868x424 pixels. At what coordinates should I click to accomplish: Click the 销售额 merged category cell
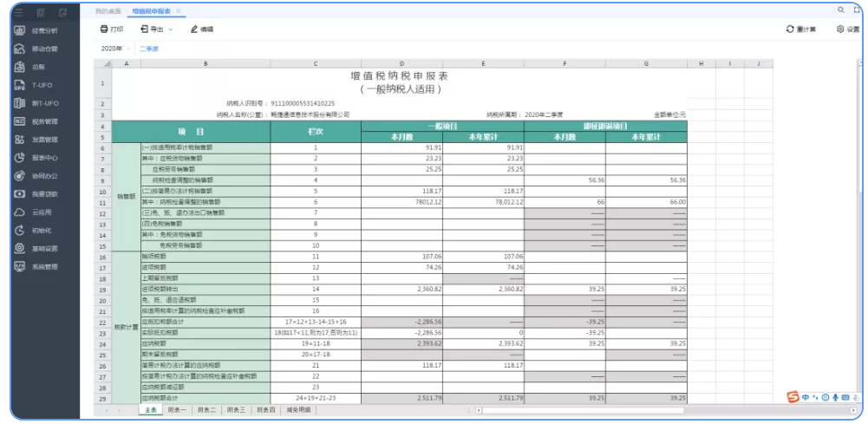[127, 197]
